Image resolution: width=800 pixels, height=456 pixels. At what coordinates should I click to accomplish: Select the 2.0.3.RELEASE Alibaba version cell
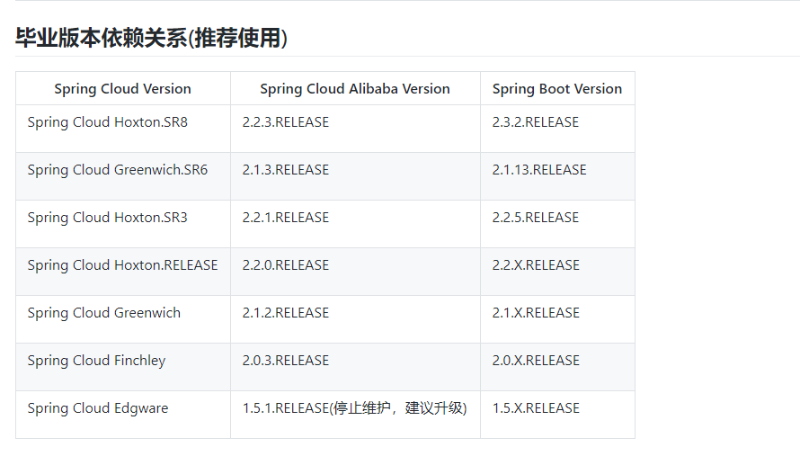[x=355, y=367]
